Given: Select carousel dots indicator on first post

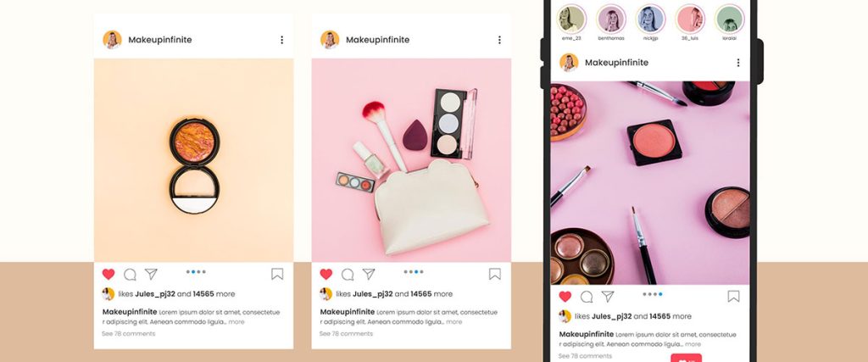Looking at the screenshot, I should 196,272.
